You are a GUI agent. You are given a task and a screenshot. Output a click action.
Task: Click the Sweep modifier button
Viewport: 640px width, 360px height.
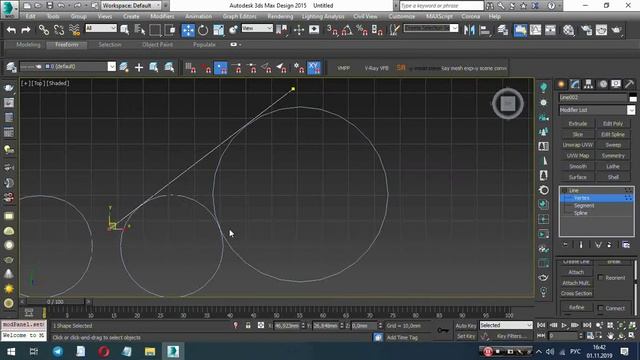(x=613, y=145)
